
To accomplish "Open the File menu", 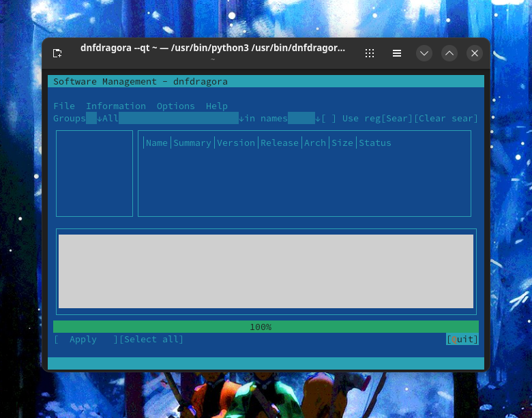I will point(64,106).
